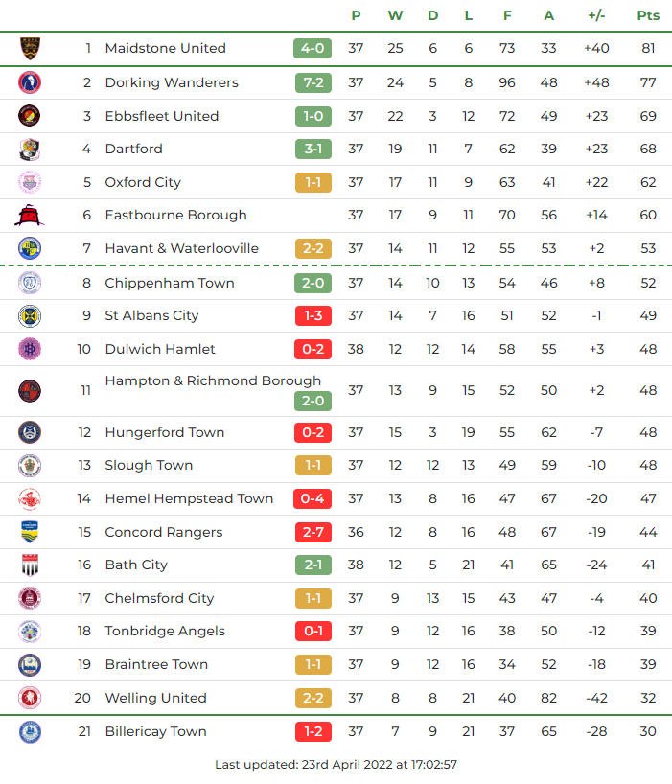This screenshot has height=784, width=672.
Task: Click St Albans City's 1-3 score badge
Action: pyautogui.click(x=313, y=315)
